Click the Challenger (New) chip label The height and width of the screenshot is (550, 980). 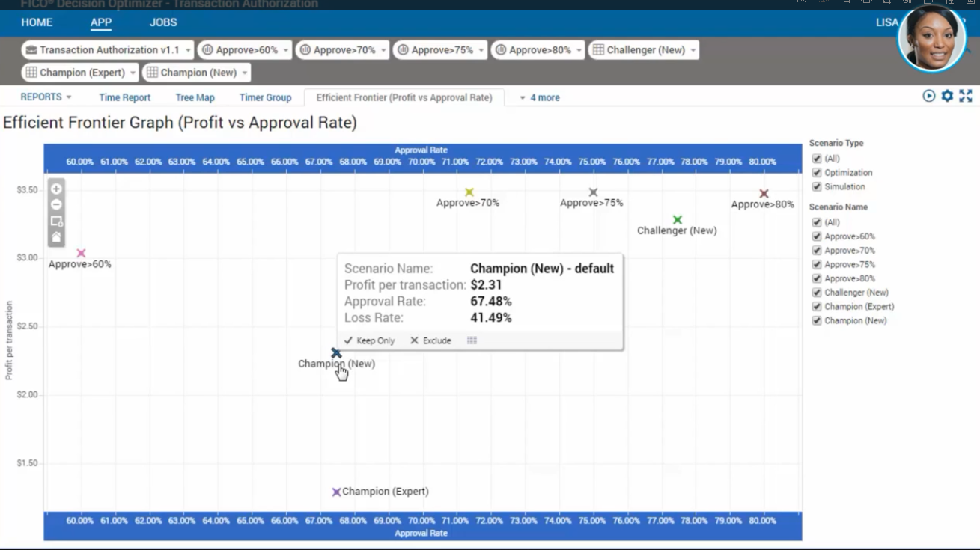click(646, 50)
